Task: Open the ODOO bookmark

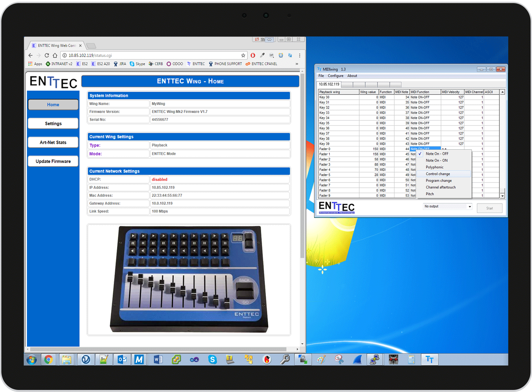Action: point(175,64)
